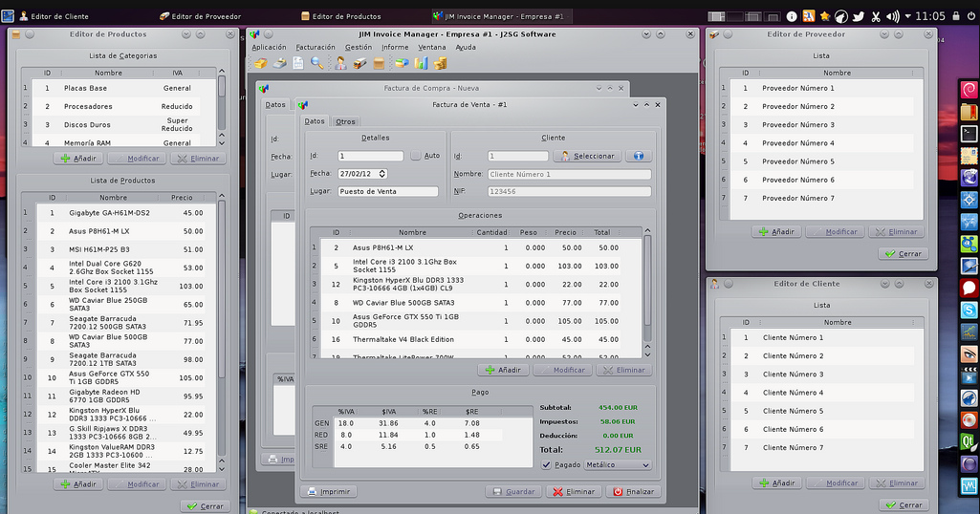The height and width of the screenshot is (514, 980).
Task: Click the Lugar input field with Puesto de Venta
Action: [x=387, y=191]
